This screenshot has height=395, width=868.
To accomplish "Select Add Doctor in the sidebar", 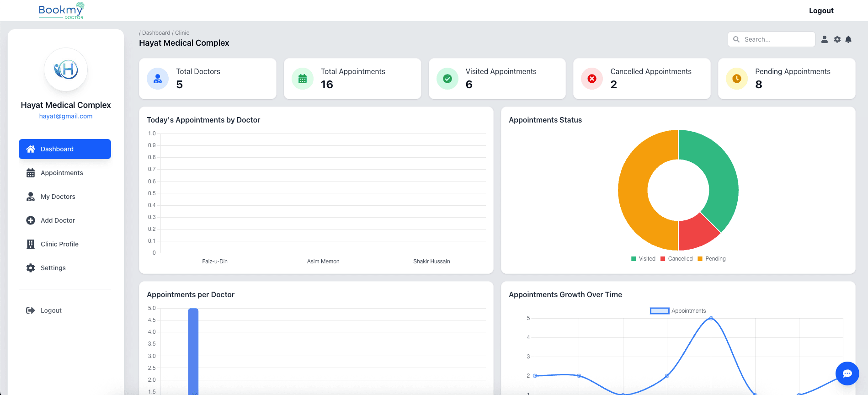I will tap(65, 220).
